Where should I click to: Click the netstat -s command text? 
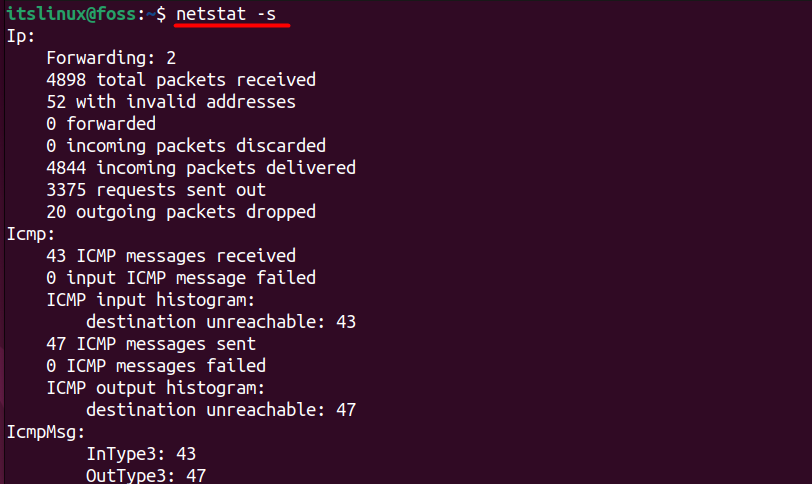226,14
